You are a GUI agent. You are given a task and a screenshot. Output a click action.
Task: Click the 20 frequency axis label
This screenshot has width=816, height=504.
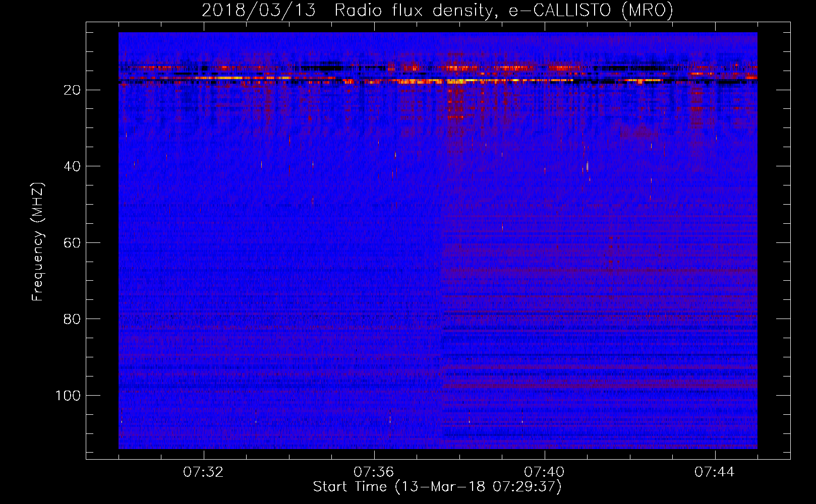(x=73, y=90)
